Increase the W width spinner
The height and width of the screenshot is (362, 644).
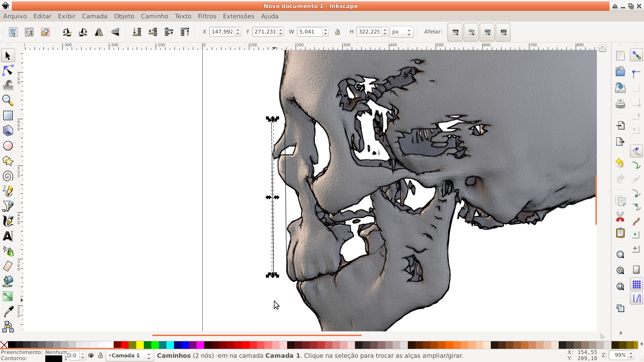click(x=325, y=30)
